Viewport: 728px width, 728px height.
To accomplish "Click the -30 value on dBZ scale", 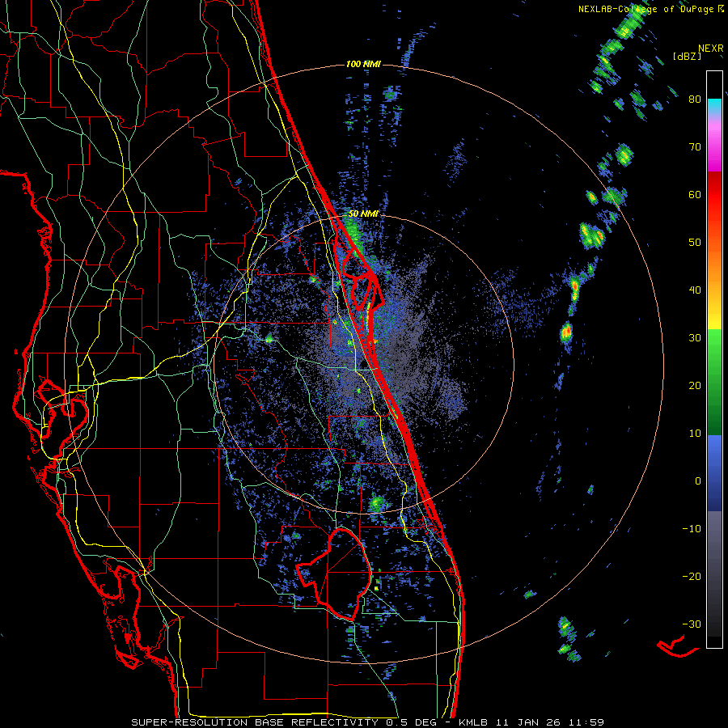I will (x=692, y=624).
